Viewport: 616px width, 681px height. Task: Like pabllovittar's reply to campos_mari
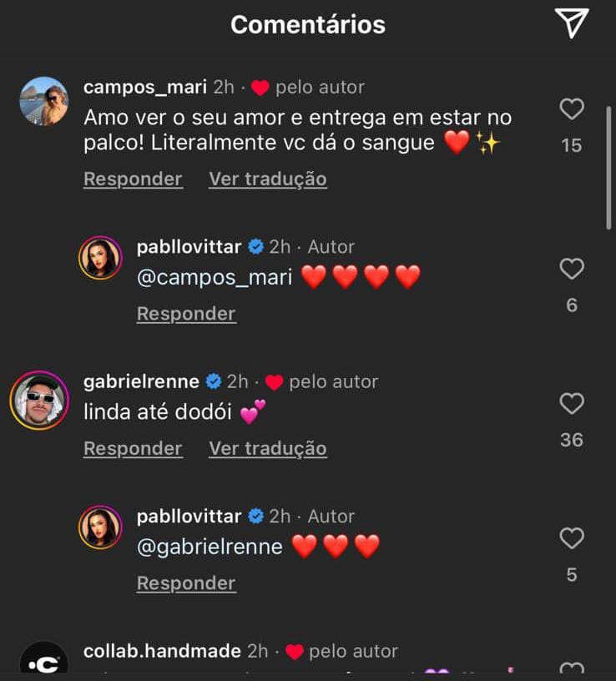pyautogui.click(x=572, y=269)
